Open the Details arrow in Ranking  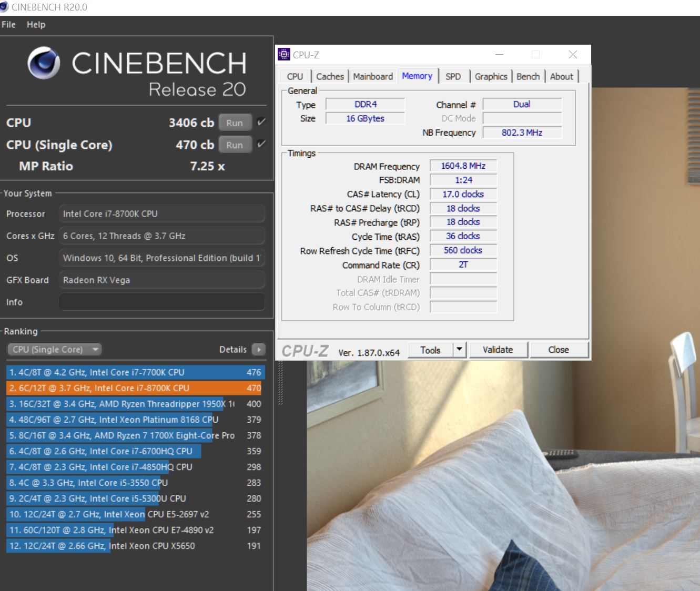(x=259, y=350)
